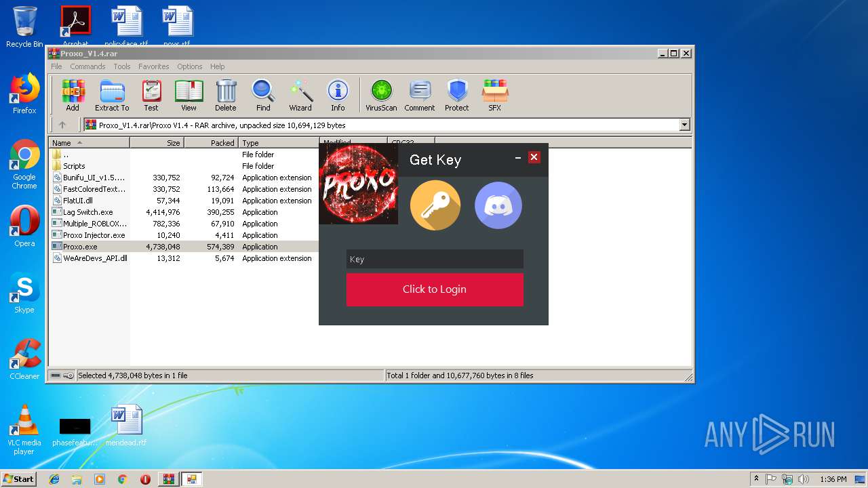This screenshot has height=488, width=868.
Task: Click the WinRAR taskbar button
Action: tap(168, 479)
